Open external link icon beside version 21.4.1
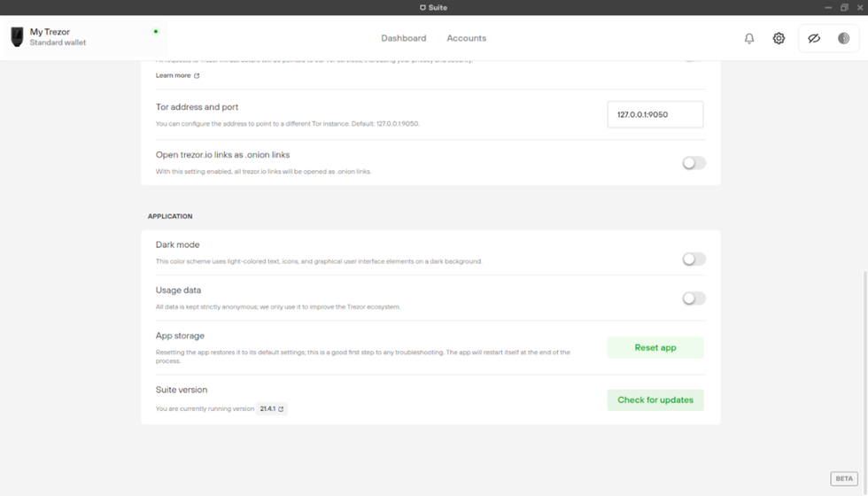 pyautogui.click(x=281, y=409)
